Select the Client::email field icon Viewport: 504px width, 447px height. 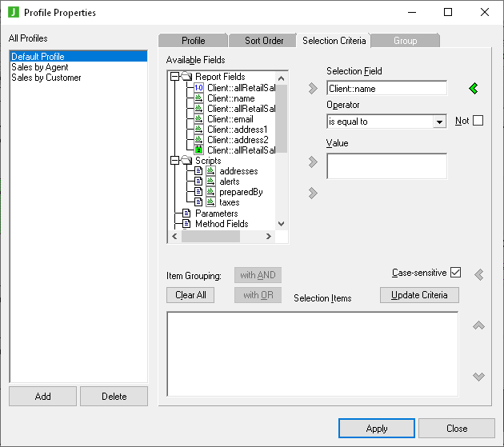(x=199, y=119)
